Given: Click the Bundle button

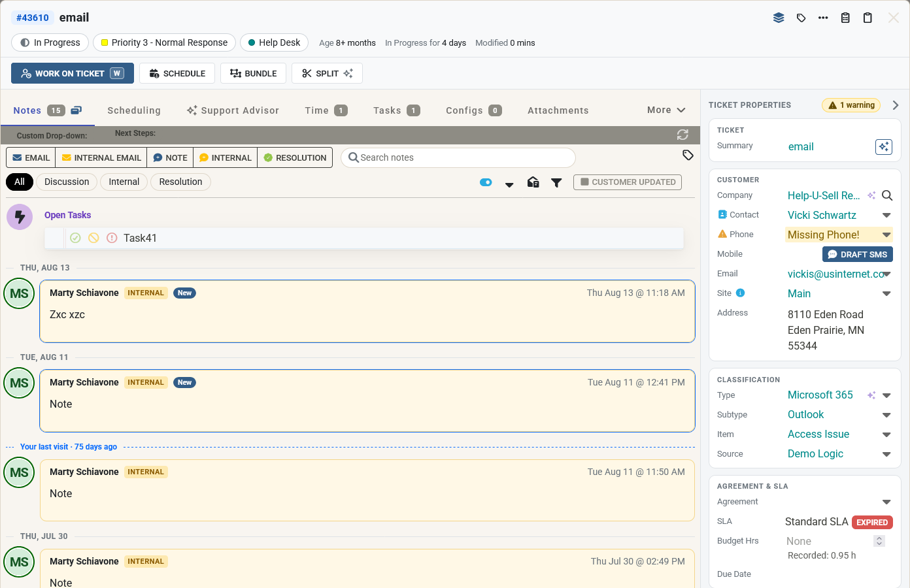Looking at the screenshot, I should point(254,73).
